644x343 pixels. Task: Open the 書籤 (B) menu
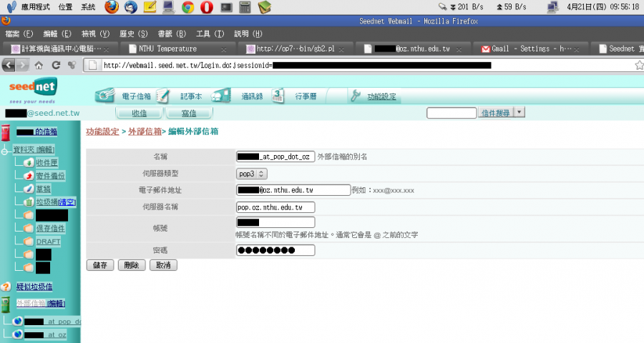tap(172, 34)
